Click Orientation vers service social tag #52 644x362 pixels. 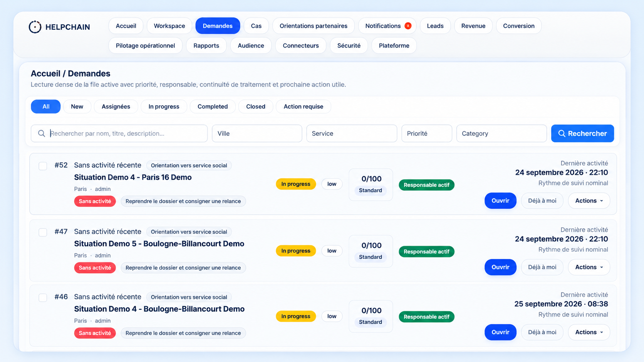coord(189,165)
